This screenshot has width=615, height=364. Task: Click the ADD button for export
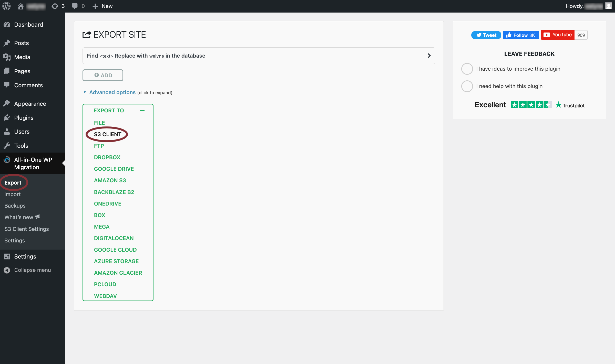pos(103,75)
